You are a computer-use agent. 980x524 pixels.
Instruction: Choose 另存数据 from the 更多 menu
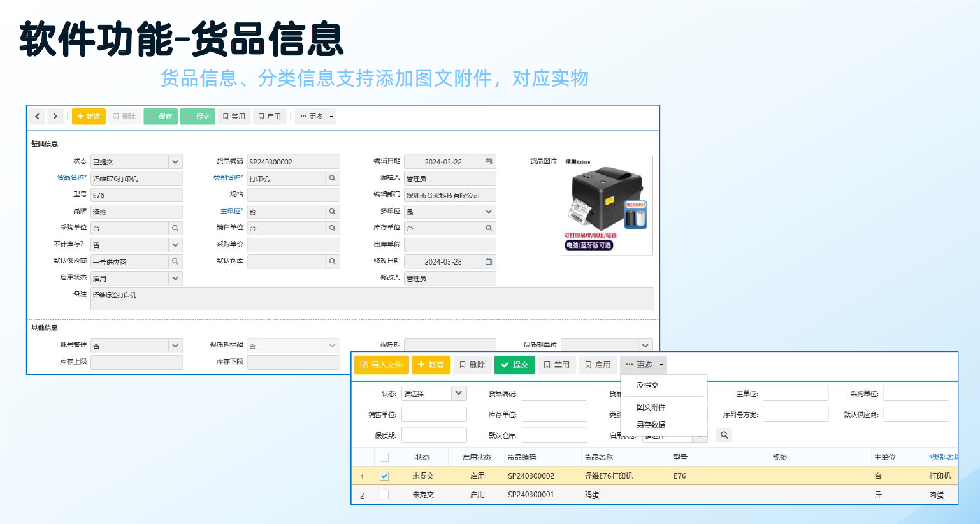coord(651,425)
